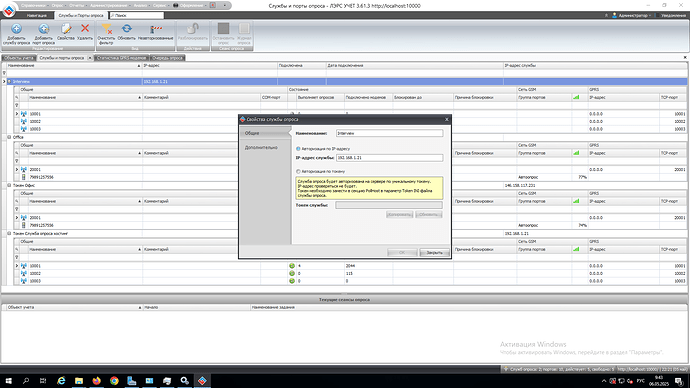
Task: Collapse the Токен Офис service group
Action: click(9, 185)
